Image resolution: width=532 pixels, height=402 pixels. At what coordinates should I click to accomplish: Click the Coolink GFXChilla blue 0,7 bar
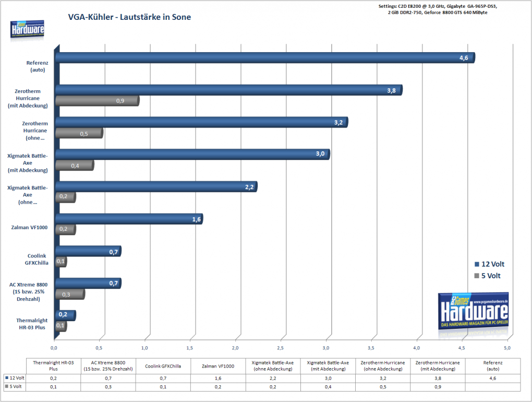(x=88, y=251)
